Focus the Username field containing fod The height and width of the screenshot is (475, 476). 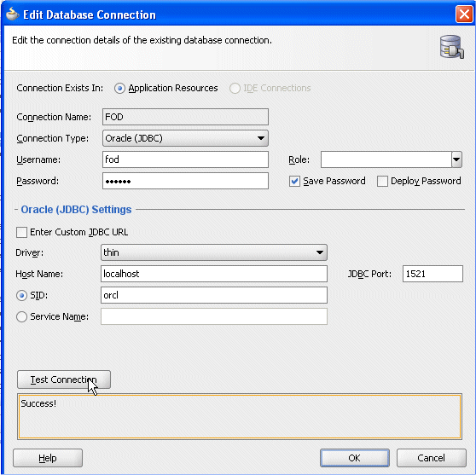coord(185,159)
